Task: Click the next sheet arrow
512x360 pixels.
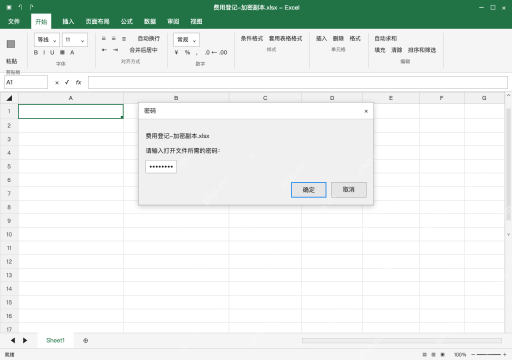Action: 25,340
